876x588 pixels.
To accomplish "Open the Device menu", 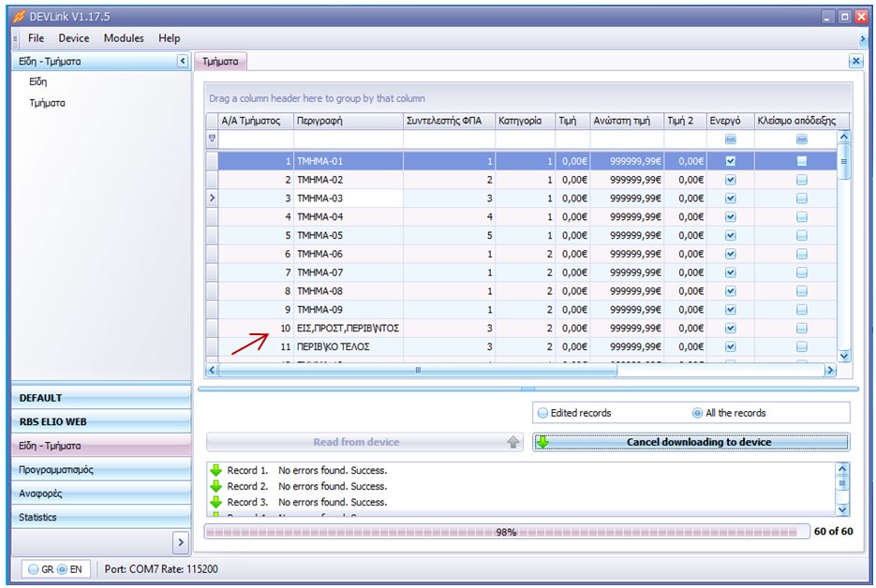I will pyautogui.click(x=74, y=38).
